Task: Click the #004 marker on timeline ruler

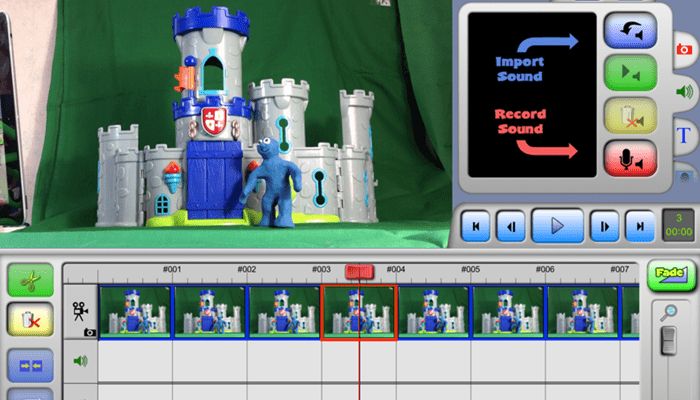Action: [396, 269]
